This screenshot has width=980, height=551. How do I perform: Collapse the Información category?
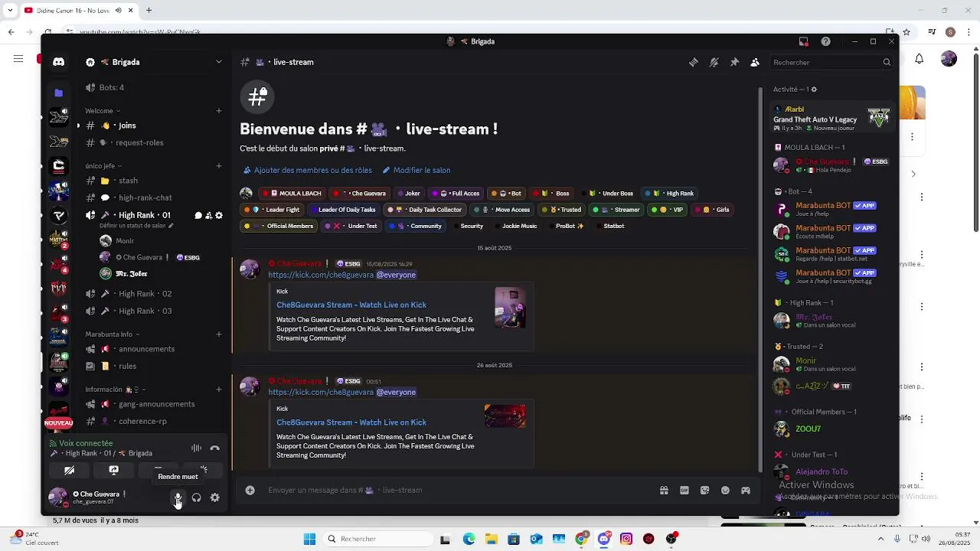tap(116, 390)
